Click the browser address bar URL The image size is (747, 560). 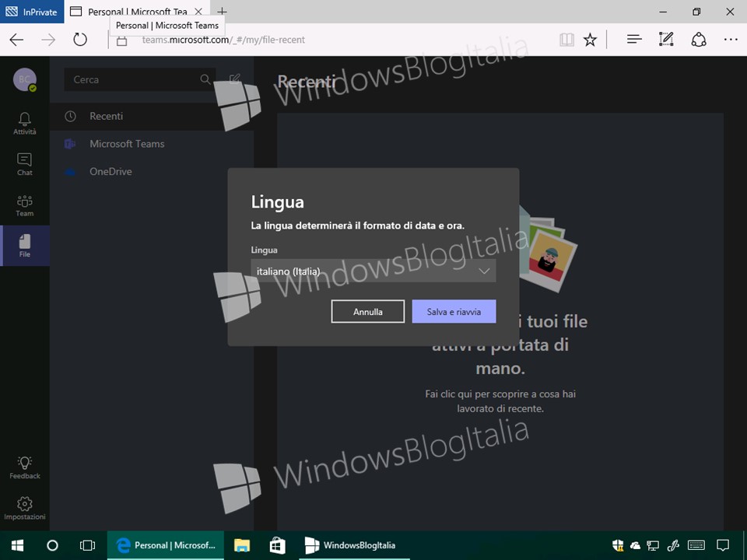coord(223,40)
